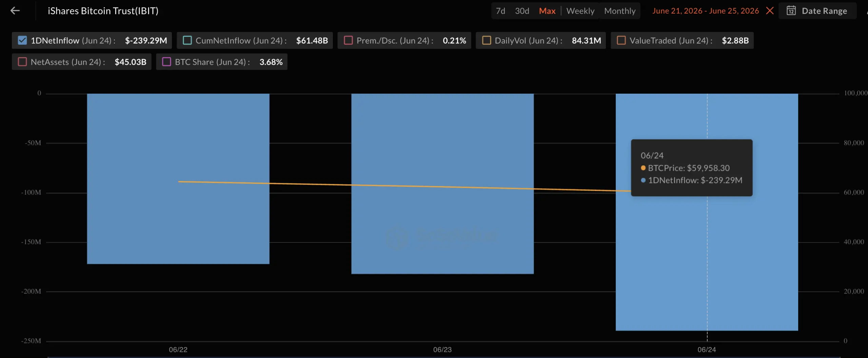Click the iShares Bitcoin Trust(IBIT) title
This screenshot has width=868, height=358.
[103, 11]
